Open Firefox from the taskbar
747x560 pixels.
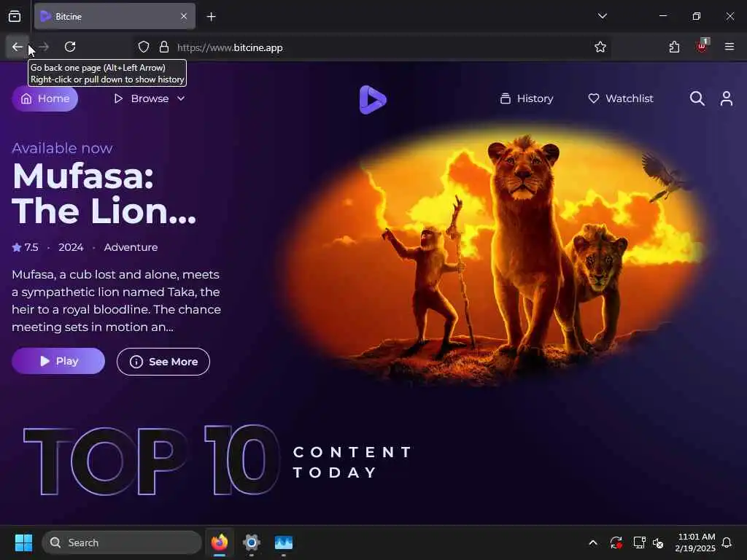coord(220,542)
